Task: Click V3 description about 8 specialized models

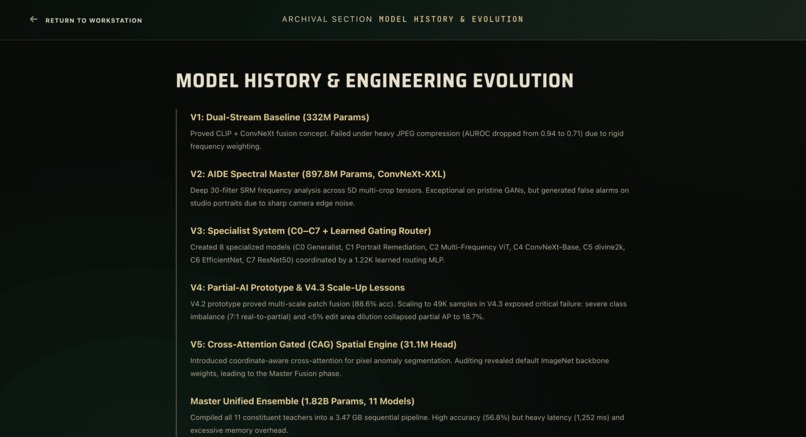Action: click(408, 253)
